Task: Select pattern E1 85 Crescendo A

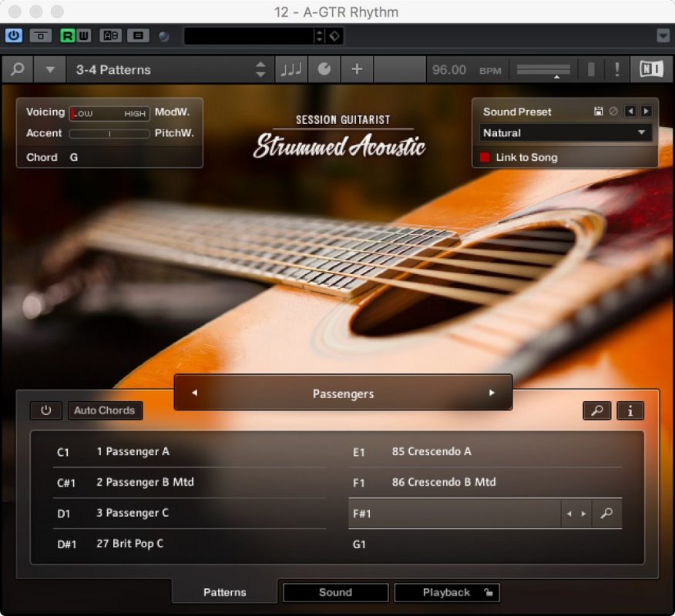Action: click(485, 452)
